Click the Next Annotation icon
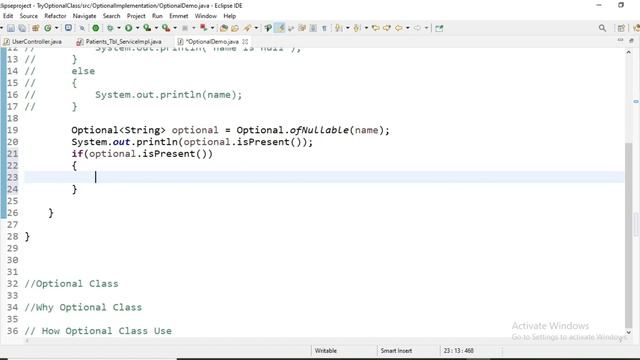 click(x=338, y=28)
